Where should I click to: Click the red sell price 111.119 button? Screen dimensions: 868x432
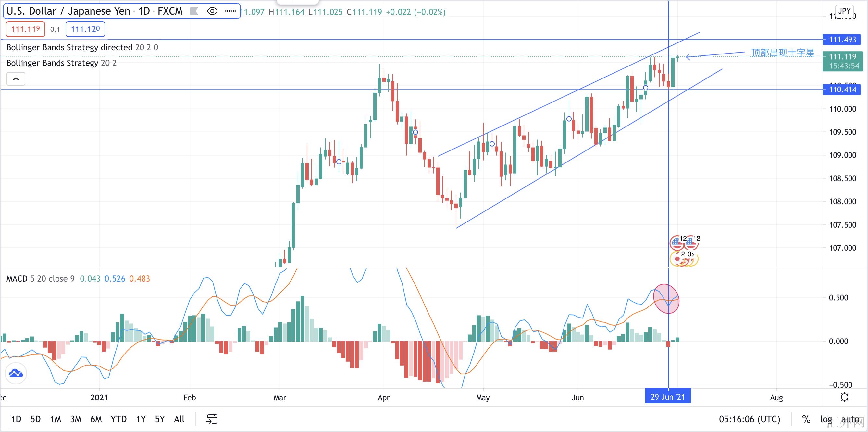point(25,29)
